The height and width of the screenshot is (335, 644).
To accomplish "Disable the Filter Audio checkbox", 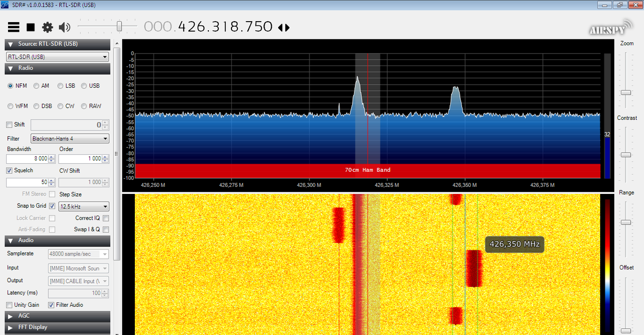I will point(51,305).
